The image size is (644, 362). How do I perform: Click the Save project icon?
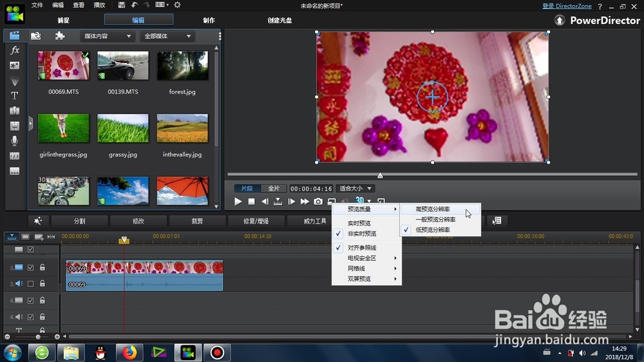point(121,5)
